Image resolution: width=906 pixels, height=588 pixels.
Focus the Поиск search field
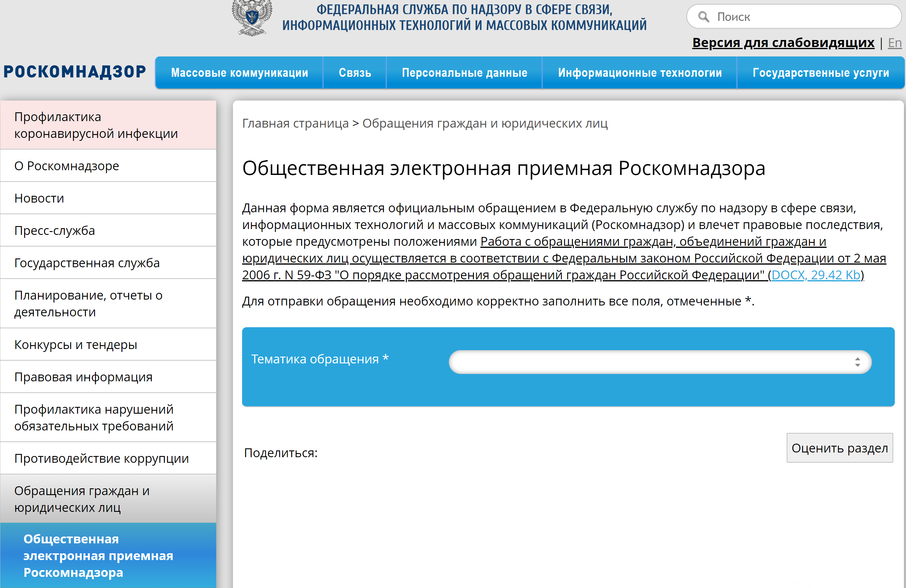pos(794,17)
